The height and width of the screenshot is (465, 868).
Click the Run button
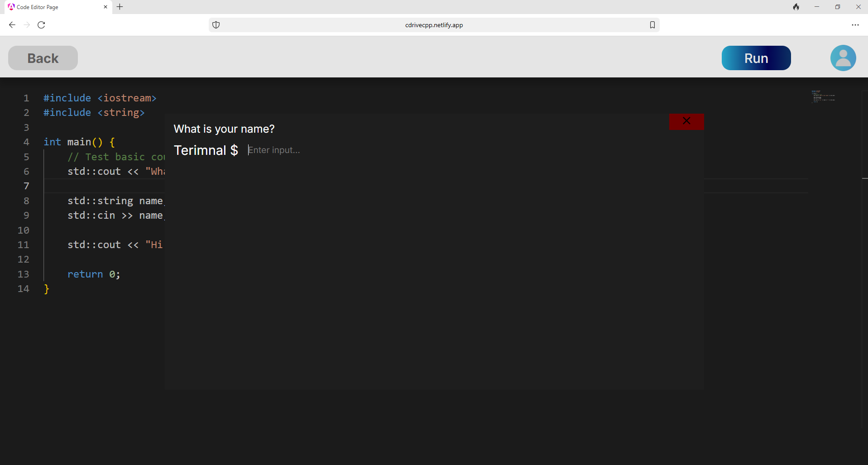tap(756, 58)
